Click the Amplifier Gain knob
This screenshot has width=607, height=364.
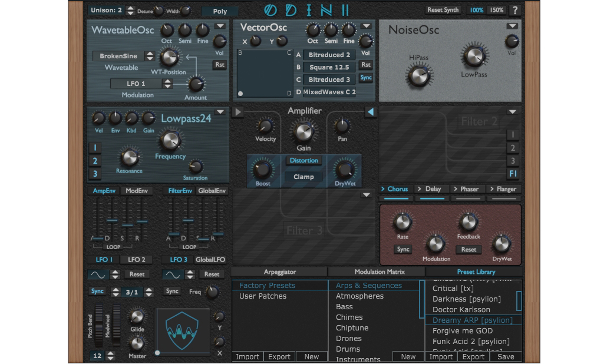pos(303,133)
